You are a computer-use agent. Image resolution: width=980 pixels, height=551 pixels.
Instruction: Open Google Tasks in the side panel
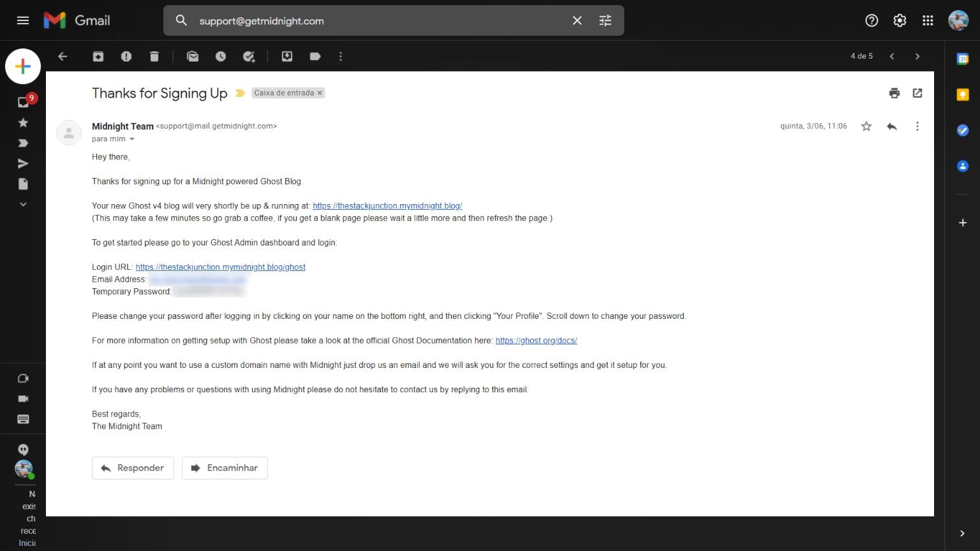[x=963, y=130]
